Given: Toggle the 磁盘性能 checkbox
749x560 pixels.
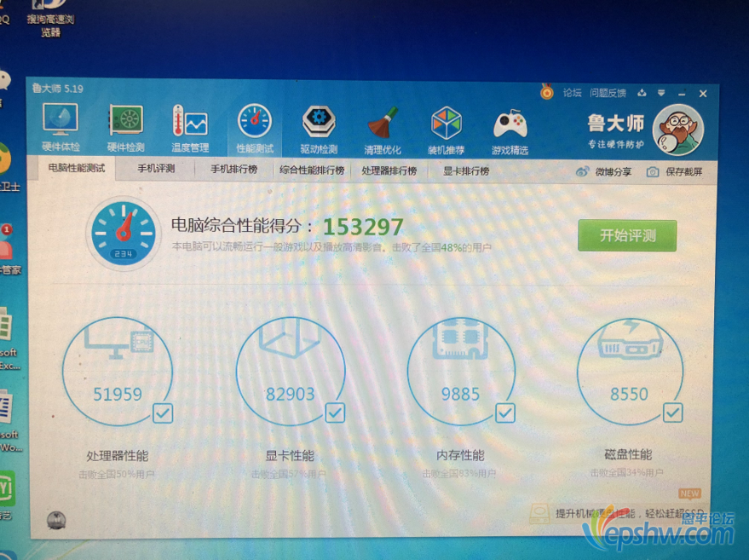Looking at the screenshot, I should pyautogui.click(x=673, y=413).
